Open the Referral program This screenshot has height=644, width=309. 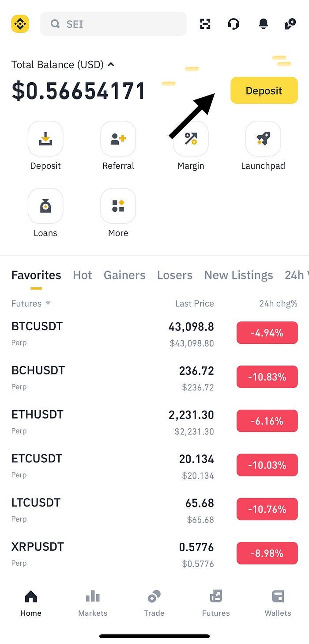(x=118, y=139)
